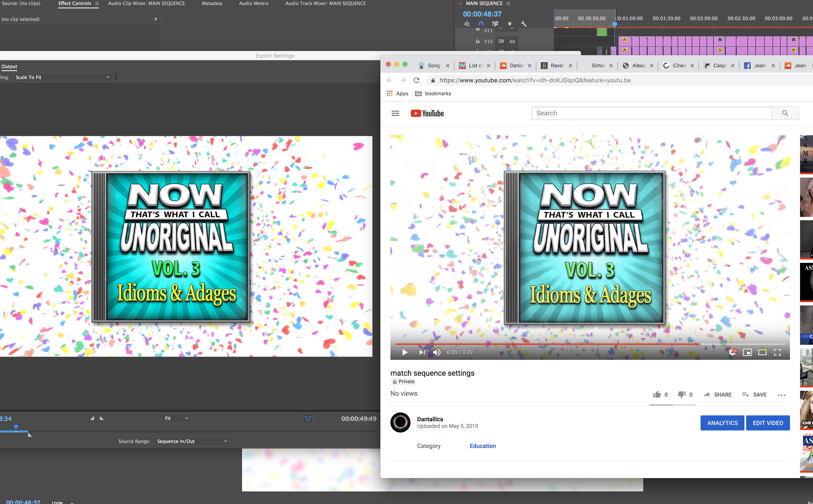Click the Insert/overwrite sequences as nests icon

point(467,24)
